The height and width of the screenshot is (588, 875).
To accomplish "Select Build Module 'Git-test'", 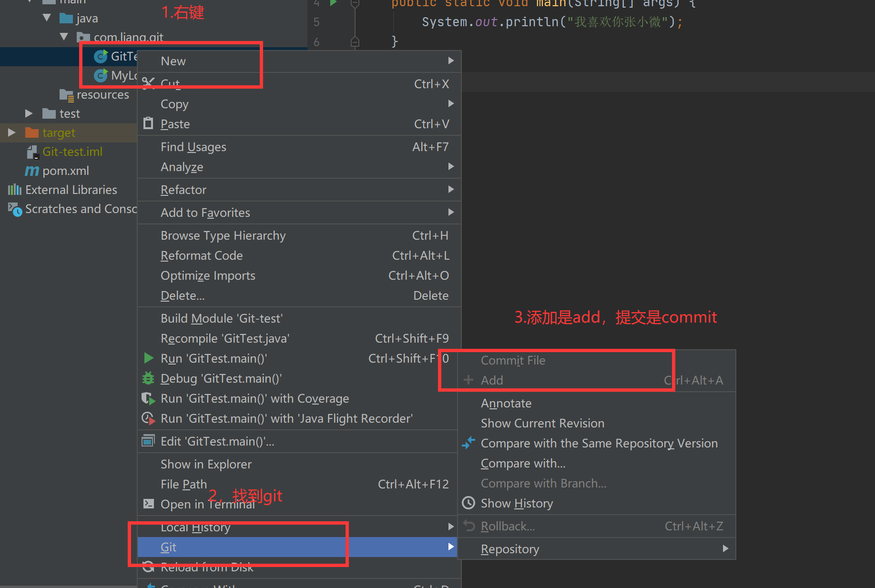I will pyautogui.click(x=299, y=318).
